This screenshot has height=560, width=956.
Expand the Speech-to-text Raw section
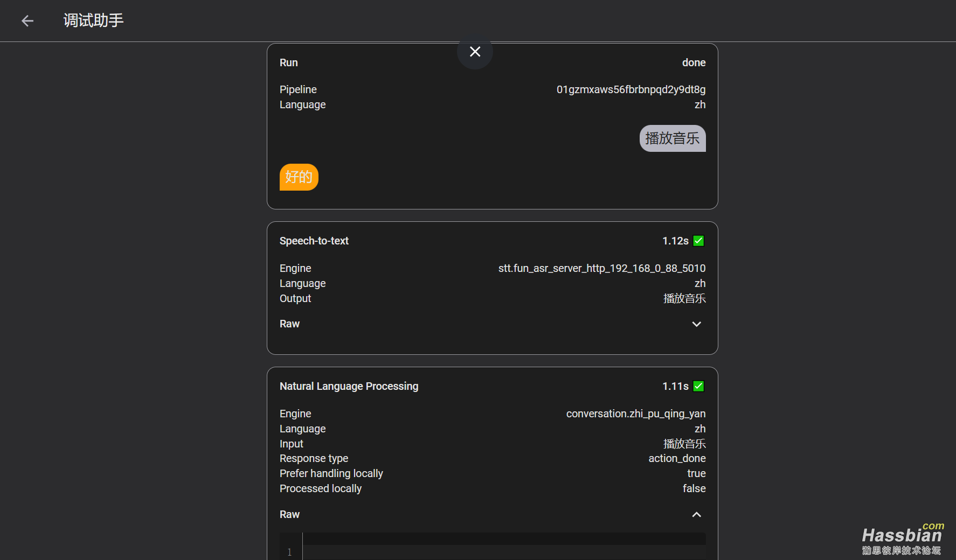click(x=696, y=324)
